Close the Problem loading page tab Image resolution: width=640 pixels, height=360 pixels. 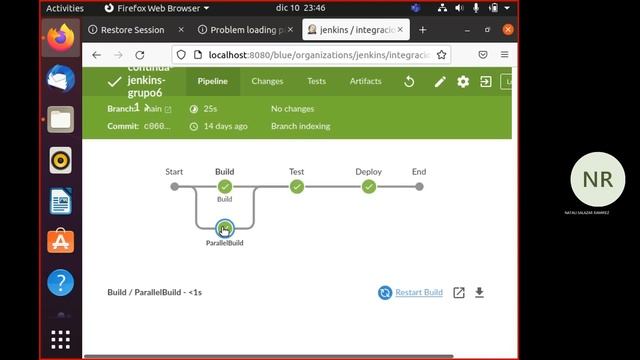coord(290,29)
